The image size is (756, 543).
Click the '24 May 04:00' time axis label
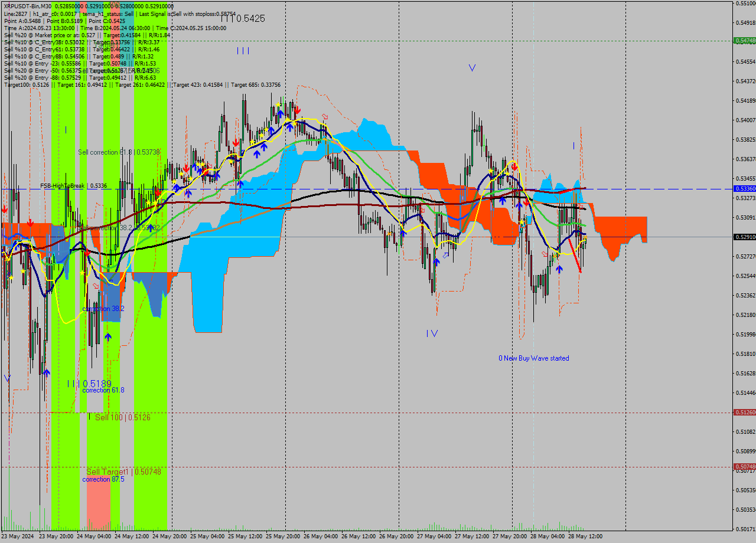pyautogui.click(x=94, y=537)
